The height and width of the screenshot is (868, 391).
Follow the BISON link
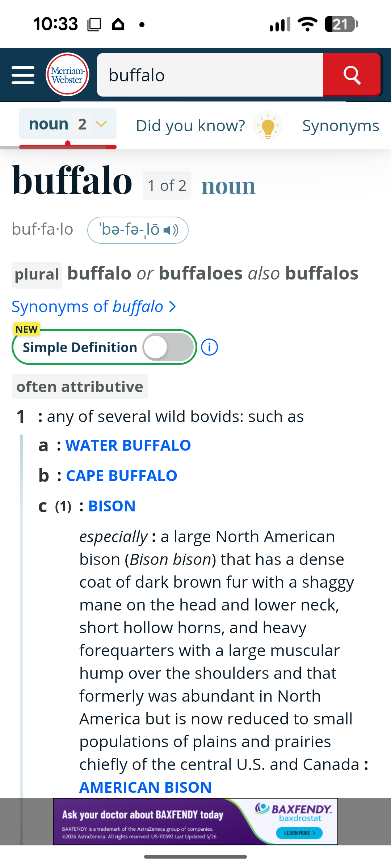[112, 506]
